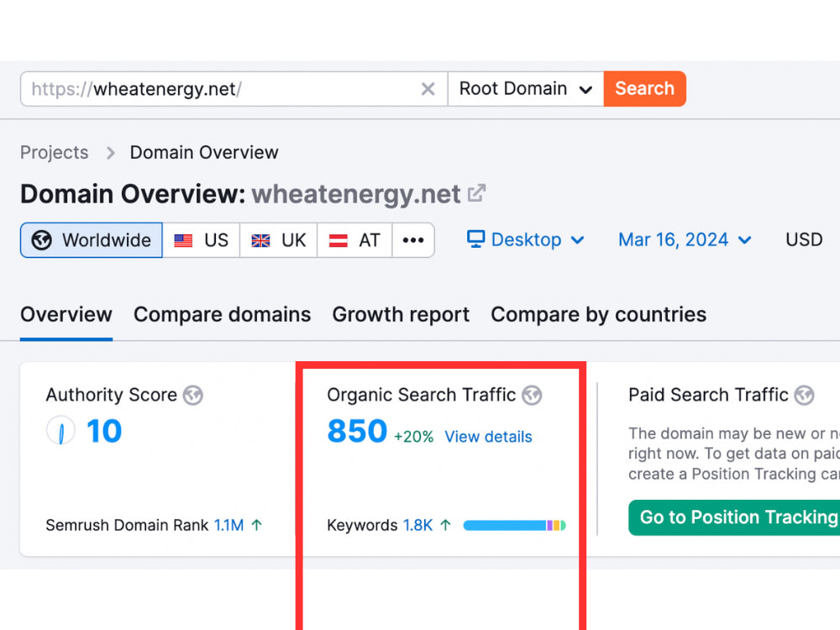840x630 pixels.
Task: Click the orange Search button
Action: (x=644, y=89)
